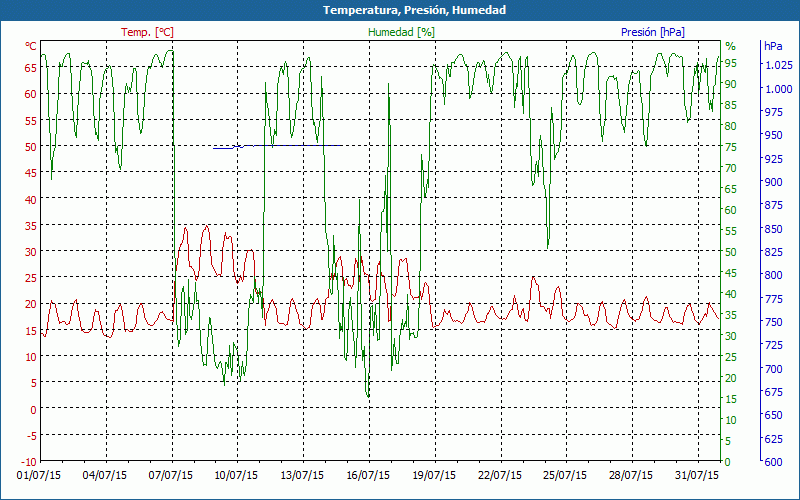This screenshot has height=500, width=800.
Task: Click the date label 10/07/15
Action: [236, 475]
